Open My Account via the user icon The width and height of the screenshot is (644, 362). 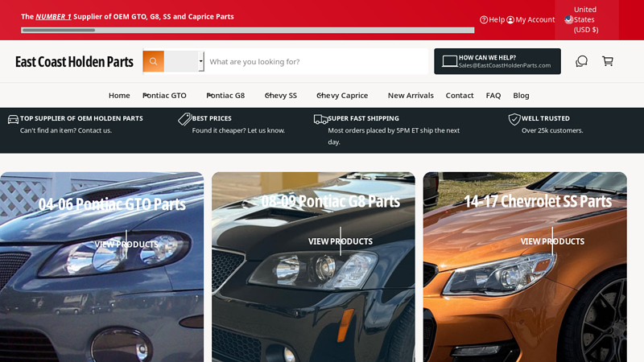(510, 19)
